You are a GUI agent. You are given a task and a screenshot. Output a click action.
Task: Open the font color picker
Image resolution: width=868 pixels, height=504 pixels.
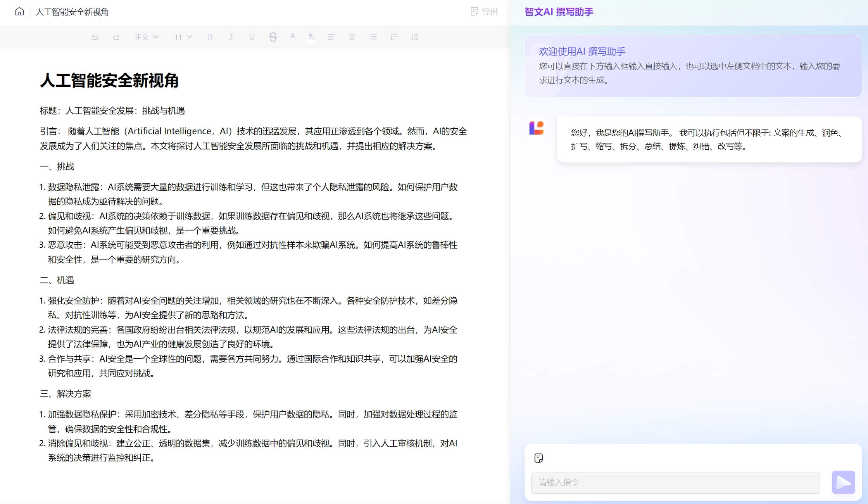tap(293, 36)
